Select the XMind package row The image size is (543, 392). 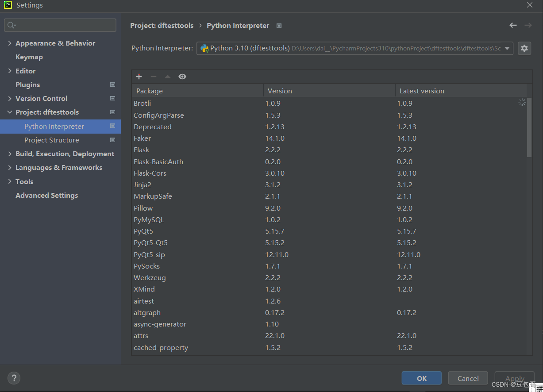coord(329,289)
